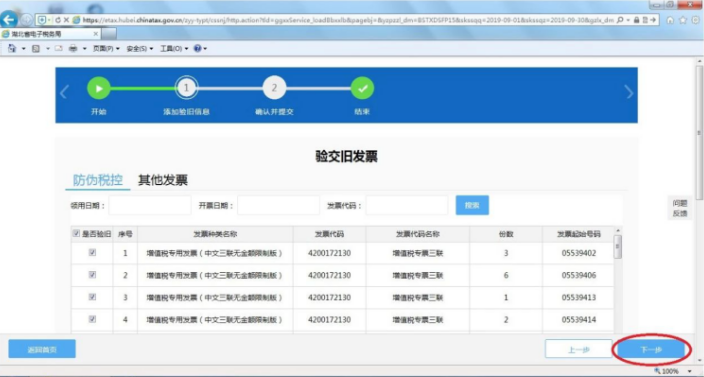Click the green checkmark 结束 step circle
The height and width of the screenshot is (377, 704).
[x=362, y=88]
